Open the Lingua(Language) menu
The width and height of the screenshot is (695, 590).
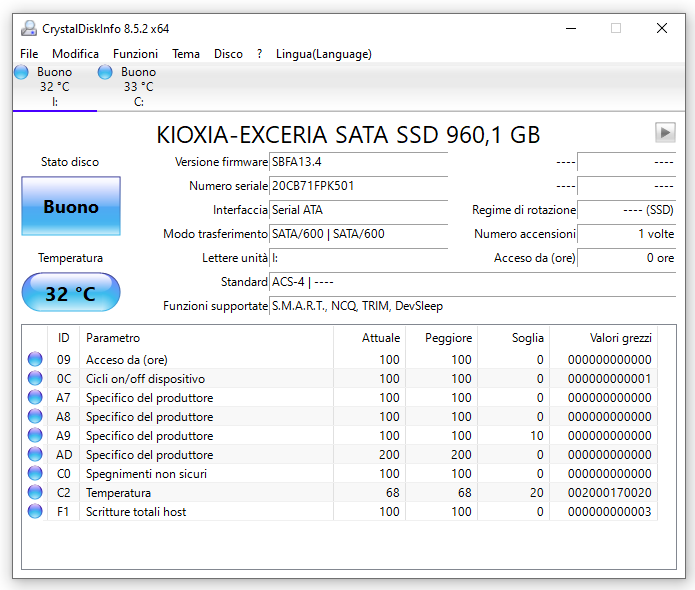(x=324, y=54)
